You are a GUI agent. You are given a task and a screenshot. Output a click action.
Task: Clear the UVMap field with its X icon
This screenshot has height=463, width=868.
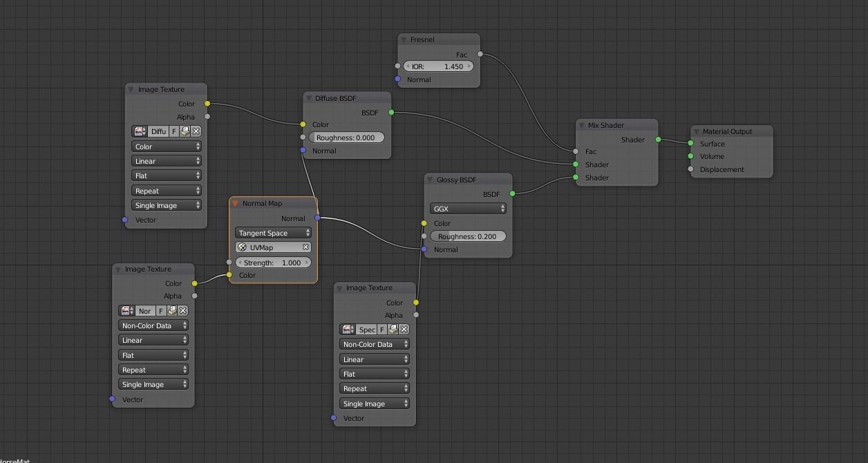point(305,247)
